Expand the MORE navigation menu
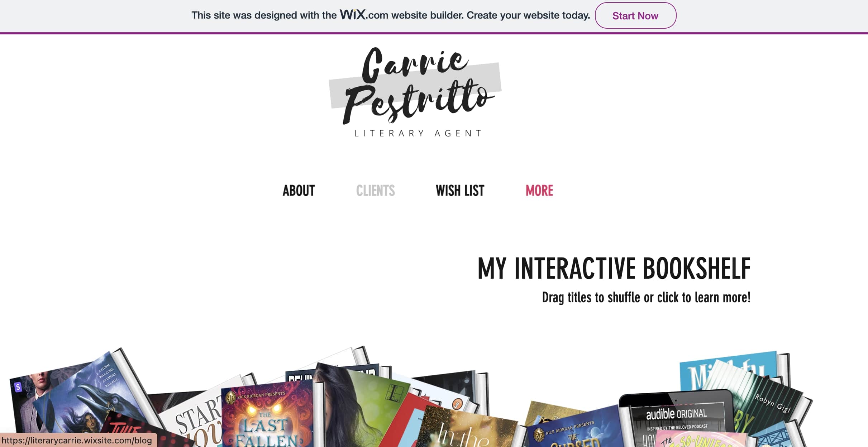868x447 pixels. (539, 191)
